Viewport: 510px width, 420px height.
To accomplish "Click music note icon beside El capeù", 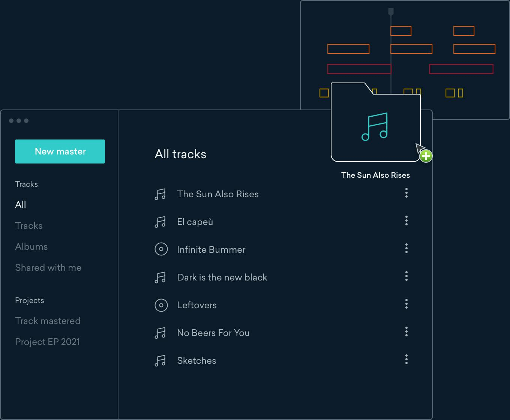I will pyautogui.click(x=160, y=222).
